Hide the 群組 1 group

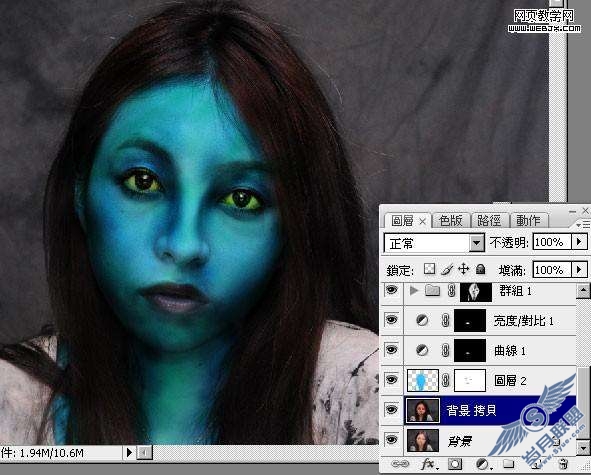coord(392,290)
